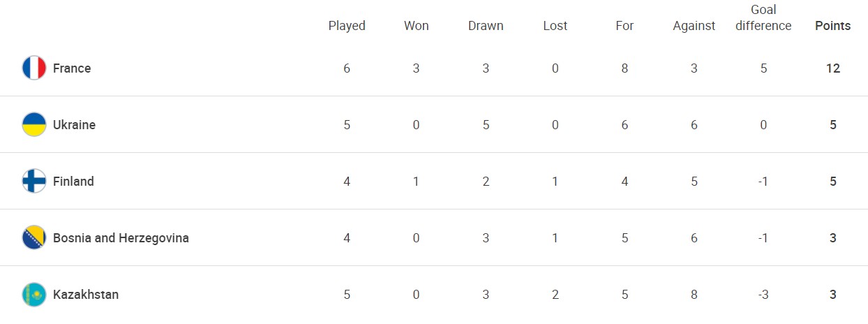868x324 pixels.
Task: Click the For column header
Action: (624, 26)
